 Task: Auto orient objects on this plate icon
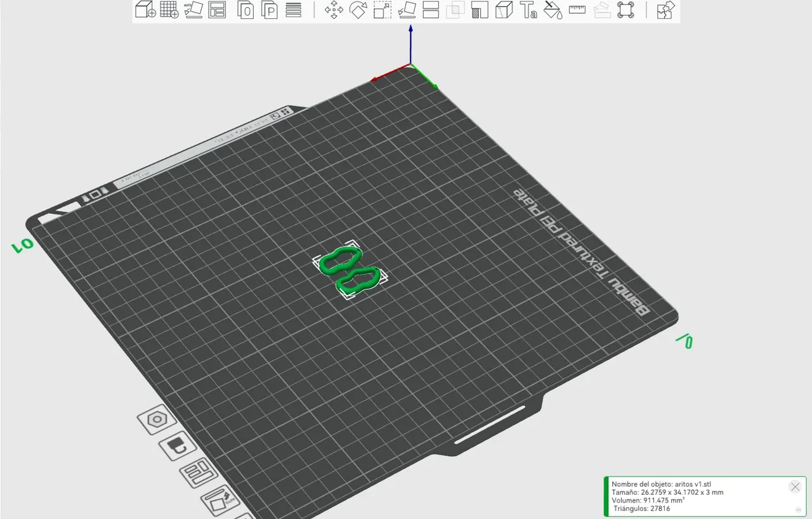(220, 500)
